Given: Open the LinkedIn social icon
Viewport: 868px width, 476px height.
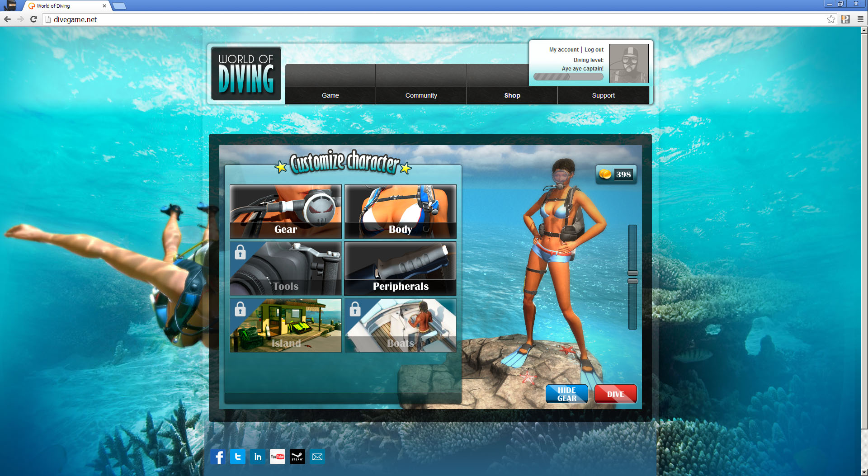Looking at the screenshot, I should click(x=258, y=457).
